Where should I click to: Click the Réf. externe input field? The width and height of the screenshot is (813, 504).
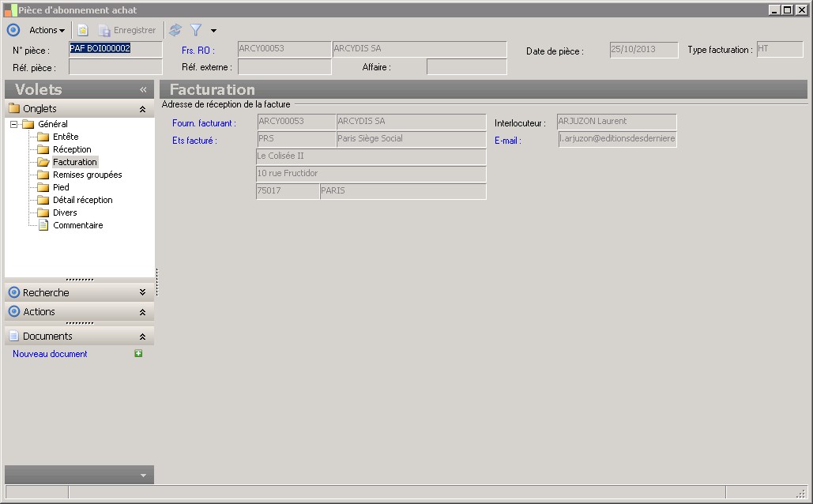click(x=284, y=67)
